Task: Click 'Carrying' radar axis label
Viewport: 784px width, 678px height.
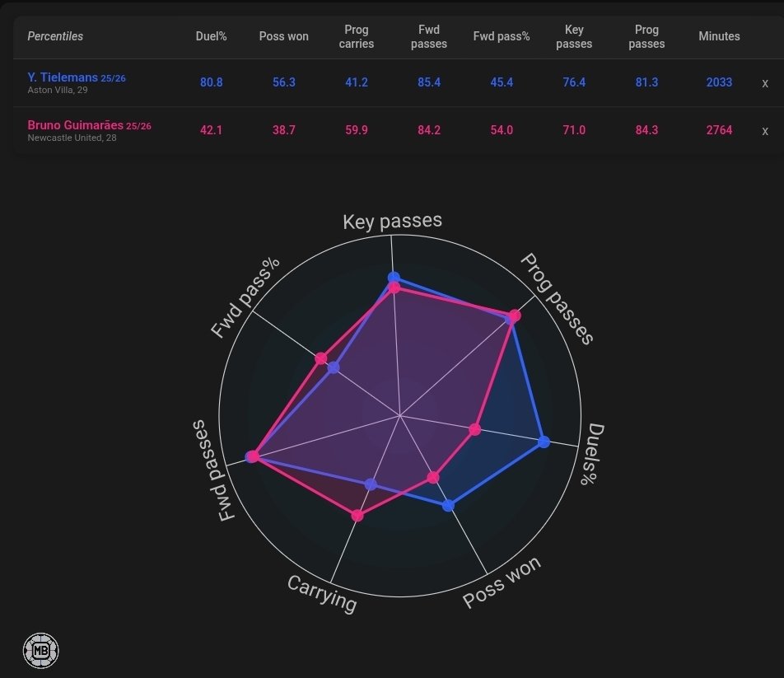Action: point(322,593)
